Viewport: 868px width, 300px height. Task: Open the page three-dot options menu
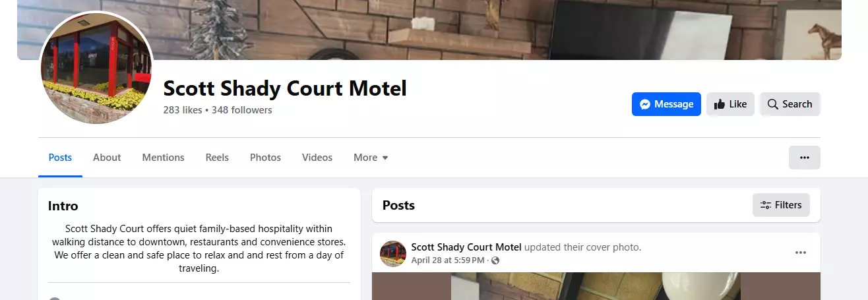804,158
